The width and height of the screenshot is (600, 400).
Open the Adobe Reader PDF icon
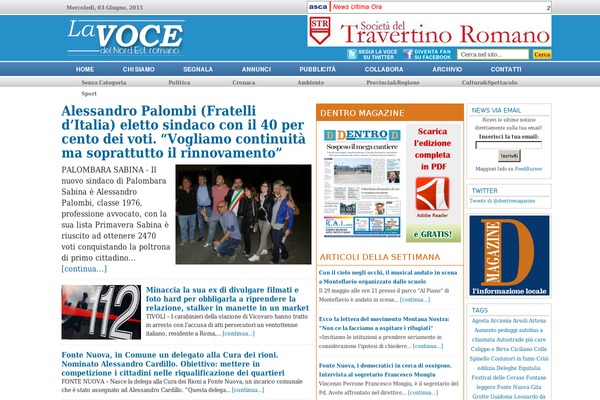432,194
